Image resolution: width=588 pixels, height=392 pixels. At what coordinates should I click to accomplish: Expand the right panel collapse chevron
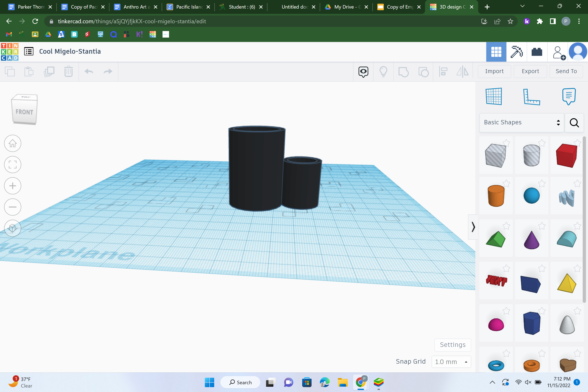473,227
